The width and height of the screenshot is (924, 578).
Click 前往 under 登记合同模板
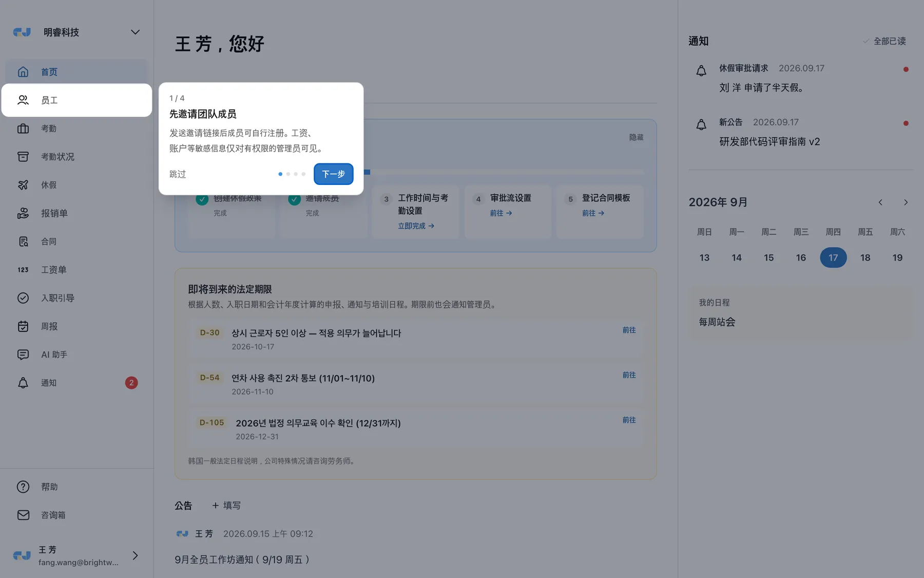(593, 213)
